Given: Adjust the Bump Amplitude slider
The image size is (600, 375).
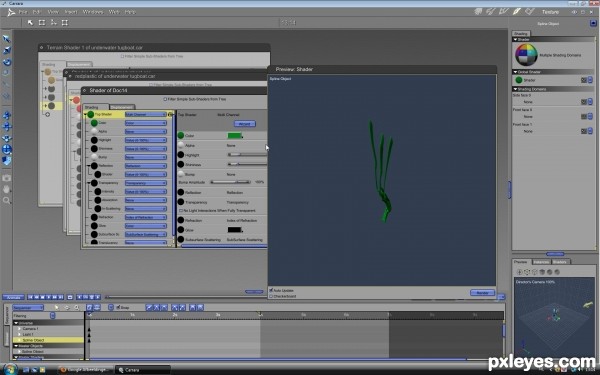Looking at the screenshot, I should tap(230, 182).
